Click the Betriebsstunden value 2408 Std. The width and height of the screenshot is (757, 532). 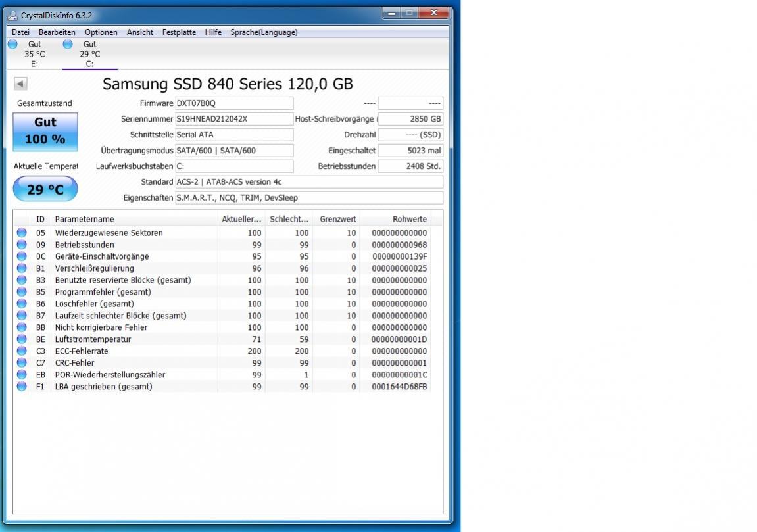pos(410,166)
